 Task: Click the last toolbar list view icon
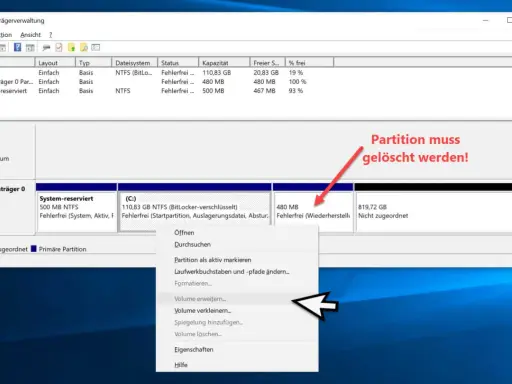(96, 47)
